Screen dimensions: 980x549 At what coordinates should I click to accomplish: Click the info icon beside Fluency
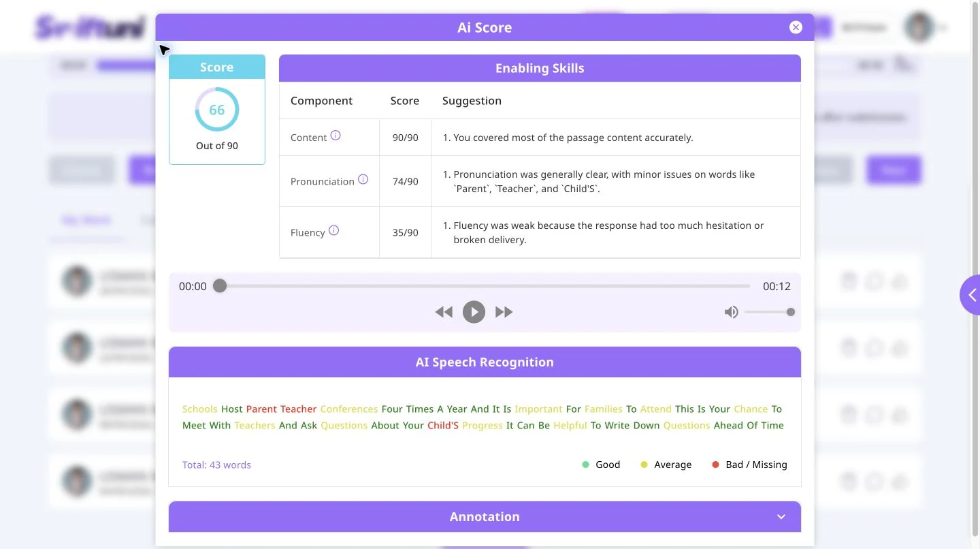(x=334, y=231)
